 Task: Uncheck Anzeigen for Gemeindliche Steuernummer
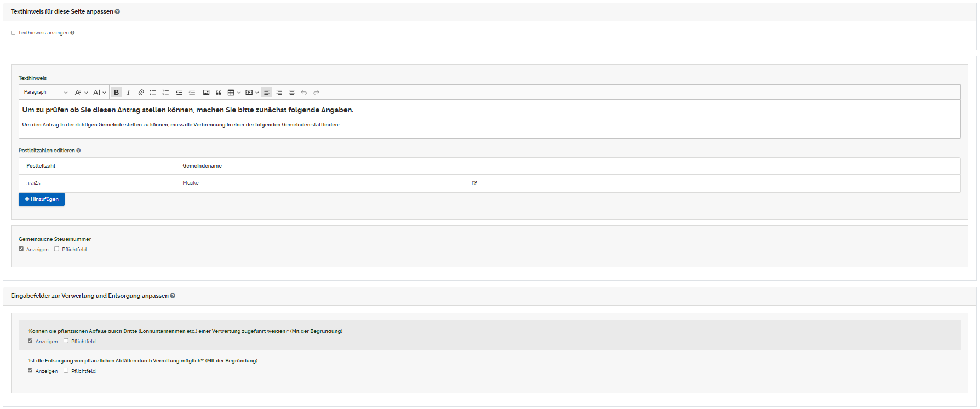(x=21, y=249)
